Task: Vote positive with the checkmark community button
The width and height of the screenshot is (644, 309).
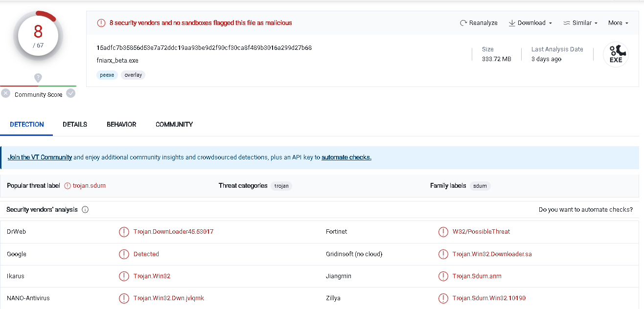Action: click(71, 93)
